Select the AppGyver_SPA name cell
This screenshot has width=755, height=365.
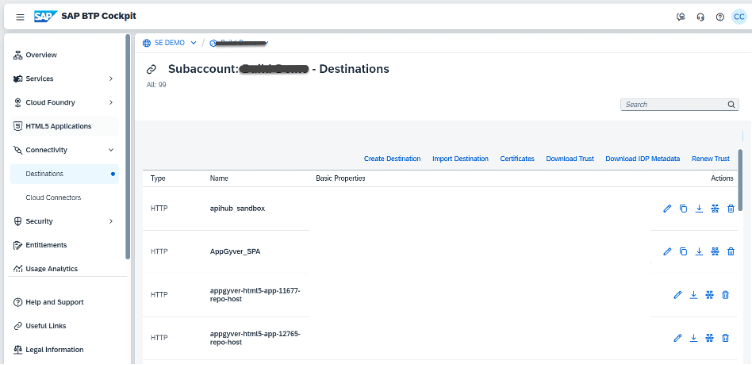235,251
